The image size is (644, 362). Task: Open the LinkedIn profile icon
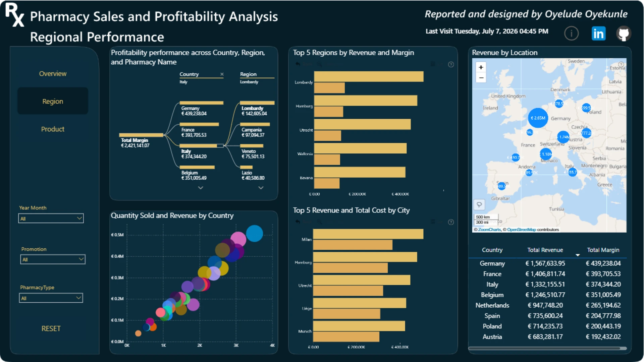point(598,34)
